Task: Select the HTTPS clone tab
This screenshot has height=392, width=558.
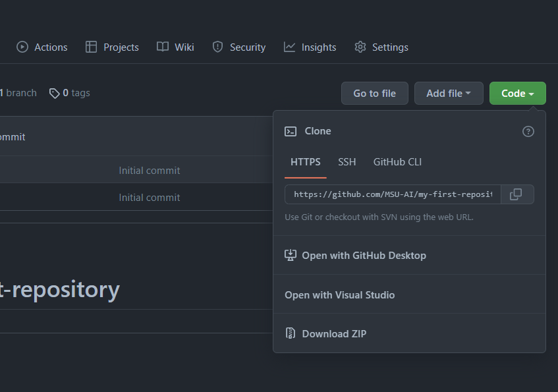Action: pyautogui.click(x=305, y=162)
